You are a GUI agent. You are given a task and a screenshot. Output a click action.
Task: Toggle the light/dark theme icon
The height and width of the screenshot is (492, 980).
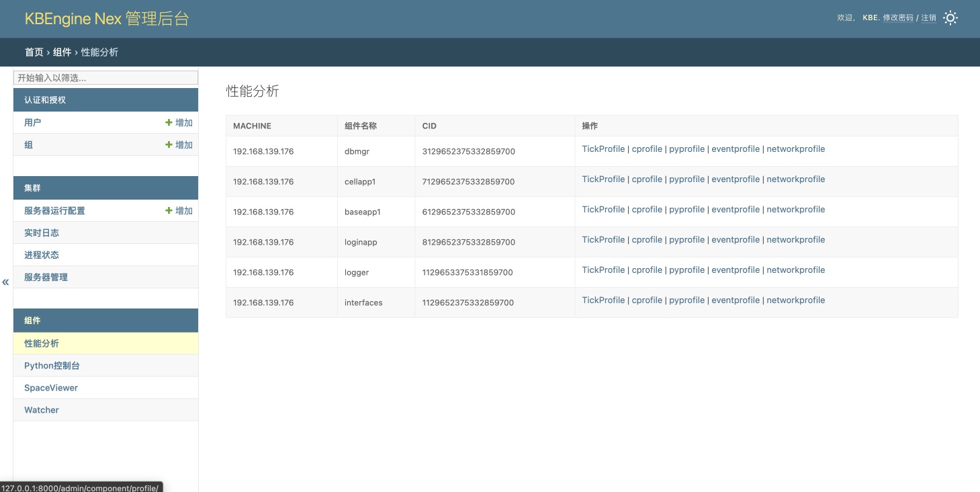point(950,18)
